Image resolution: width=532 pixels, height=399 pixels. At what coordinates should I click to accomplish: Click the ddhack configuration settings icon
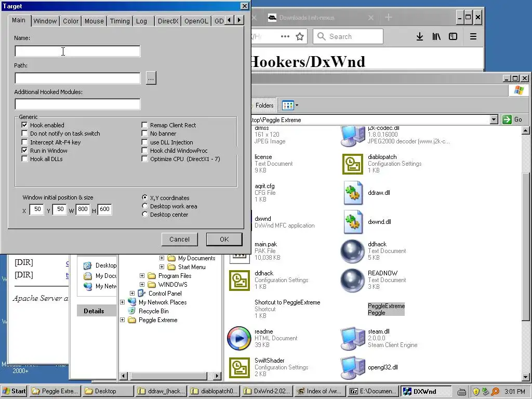[239, 280]
